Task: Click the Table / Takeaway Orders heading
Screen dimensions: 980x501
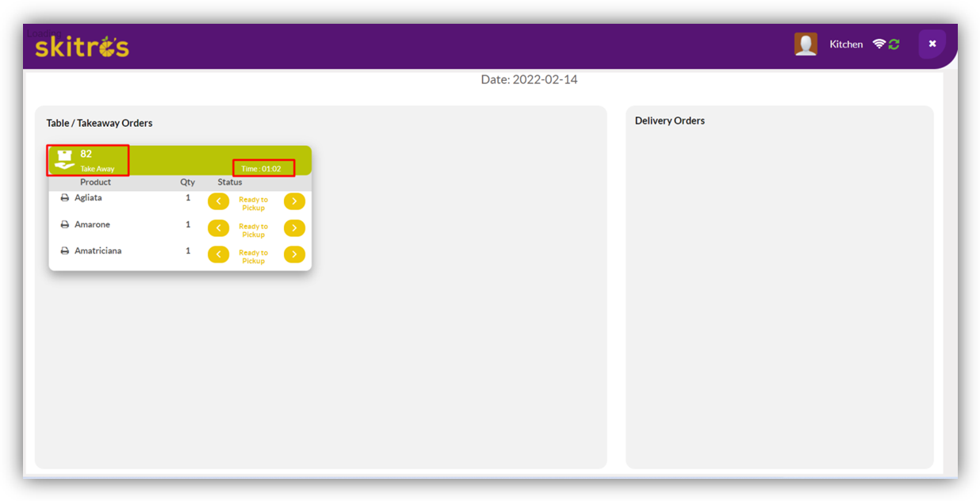Action: [x=99, y=124]
